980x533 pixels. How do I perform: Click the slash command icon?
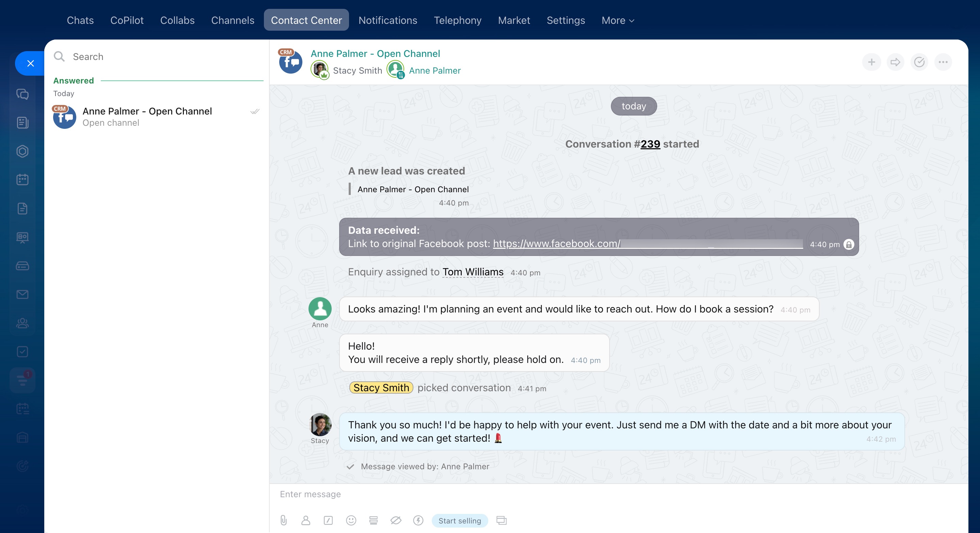[x=328, y=520]
